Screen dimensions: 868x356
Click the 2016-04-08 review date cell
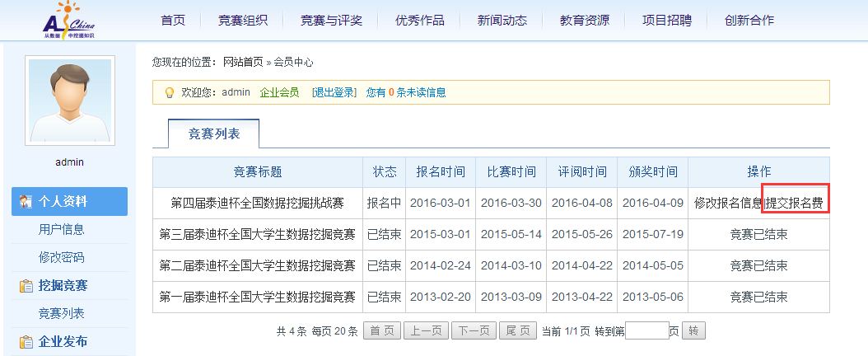pos(581,204)
